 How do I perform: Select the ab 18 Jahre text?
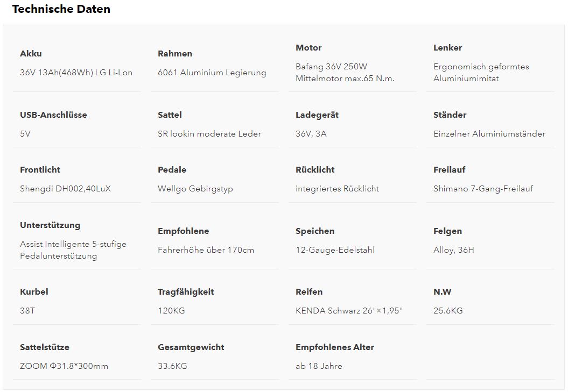(x=319, y=366)
